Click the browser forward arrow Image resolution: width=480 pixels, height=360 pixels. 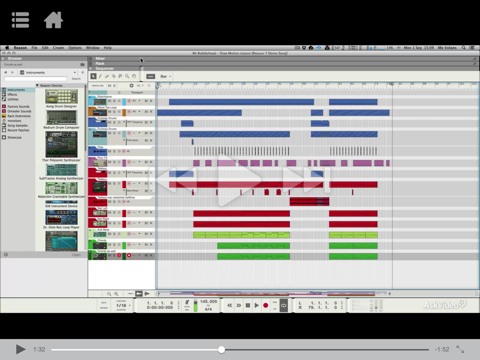pos(12,72)
